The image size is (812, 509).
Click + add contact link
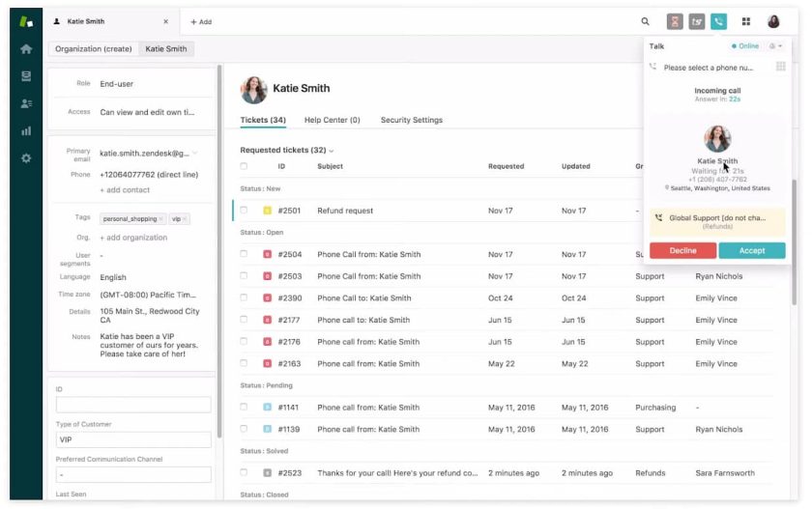pos(125,190)
